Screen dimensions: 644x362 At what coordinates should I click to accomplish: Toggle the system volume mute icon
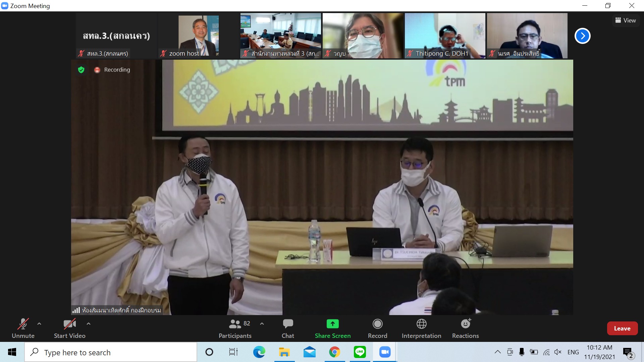558,352
